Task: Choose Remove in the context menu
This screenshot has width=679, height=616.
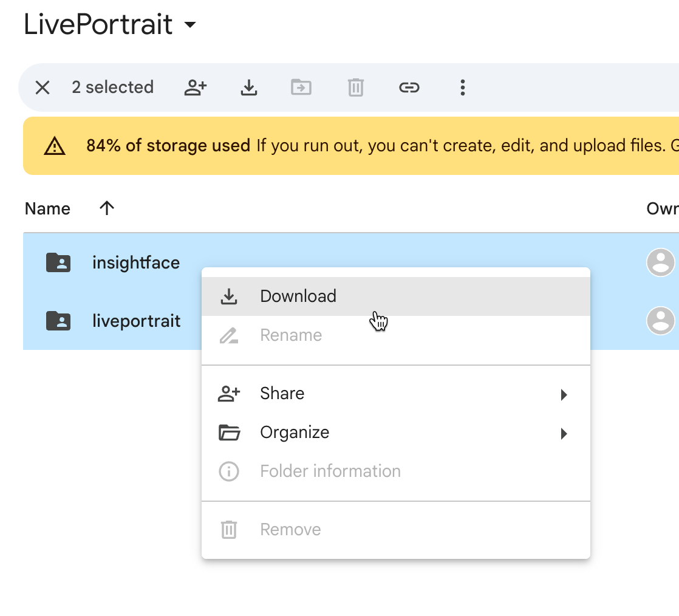Action: pos(396,530)
